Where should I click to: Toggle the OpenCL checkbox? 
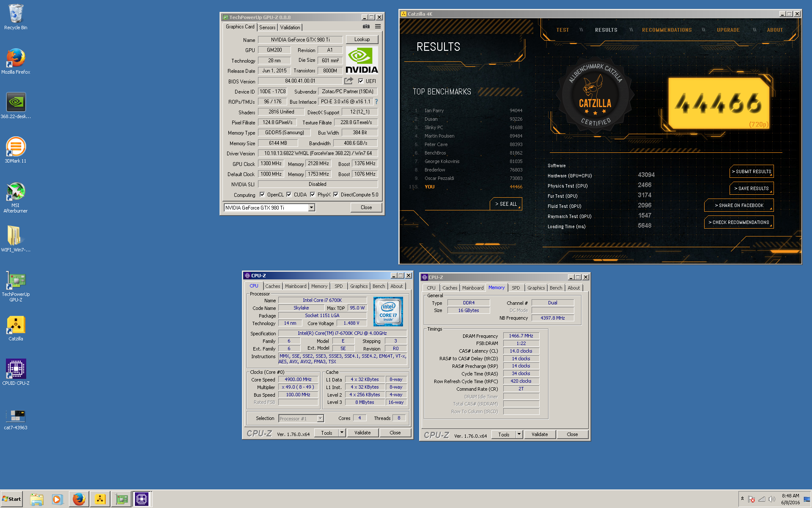(x=262, y=195)
